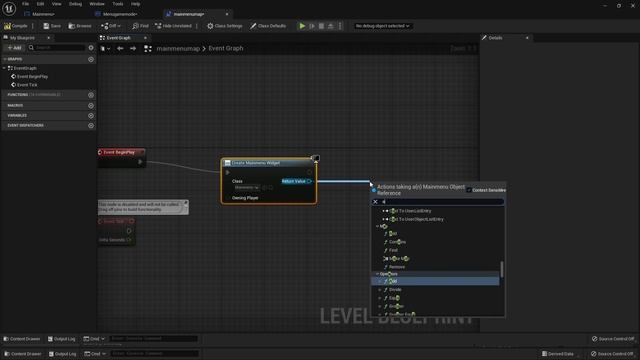Collapse the Operators category in action list
The image size is (640, 360).
[x=377, y=274]
